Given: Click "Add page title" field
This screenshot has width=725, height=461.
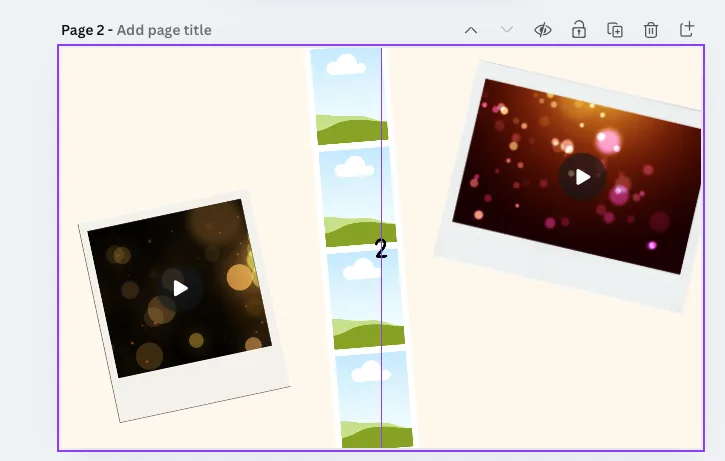Looking at the screenshot, I should click(x=164, y=30).
